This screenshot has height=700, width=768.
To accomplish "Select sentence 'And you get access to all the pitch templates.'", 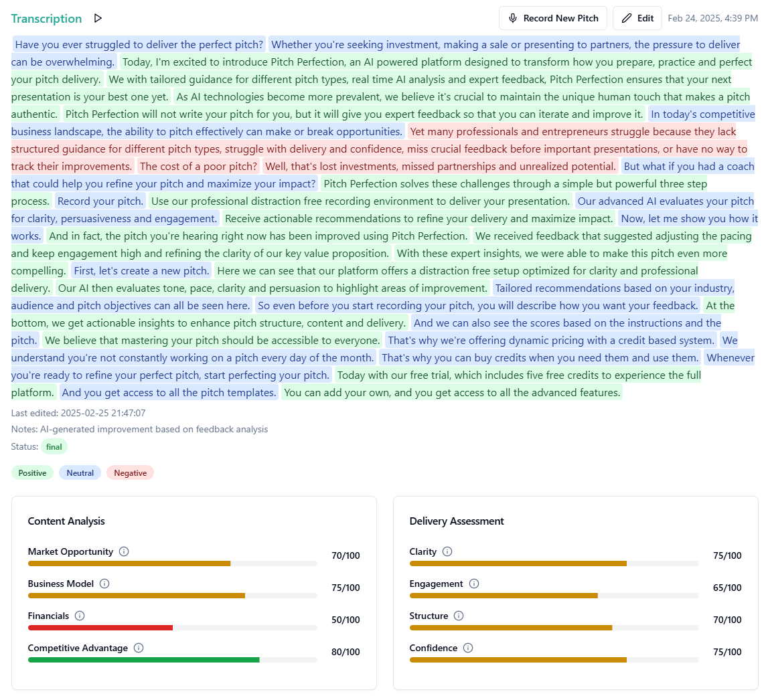I will 169,393.
